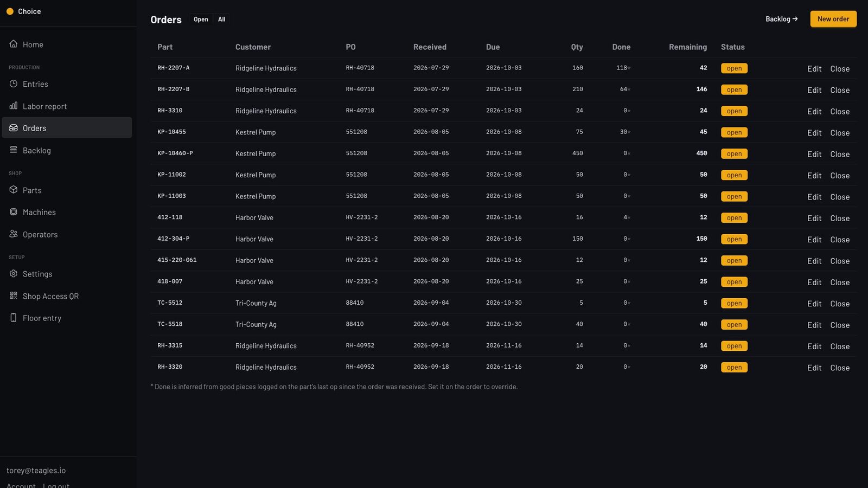Viewport: 868px width, 488px height.
Task: Edit the RH-2207-A order
Action: pos(814,69)
